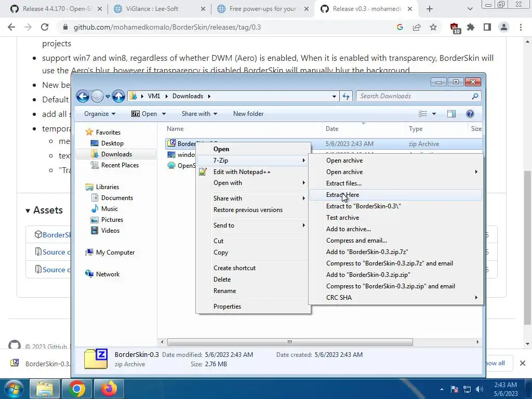Reload the GitHub page in Chrome

click(x=45, y=27)
